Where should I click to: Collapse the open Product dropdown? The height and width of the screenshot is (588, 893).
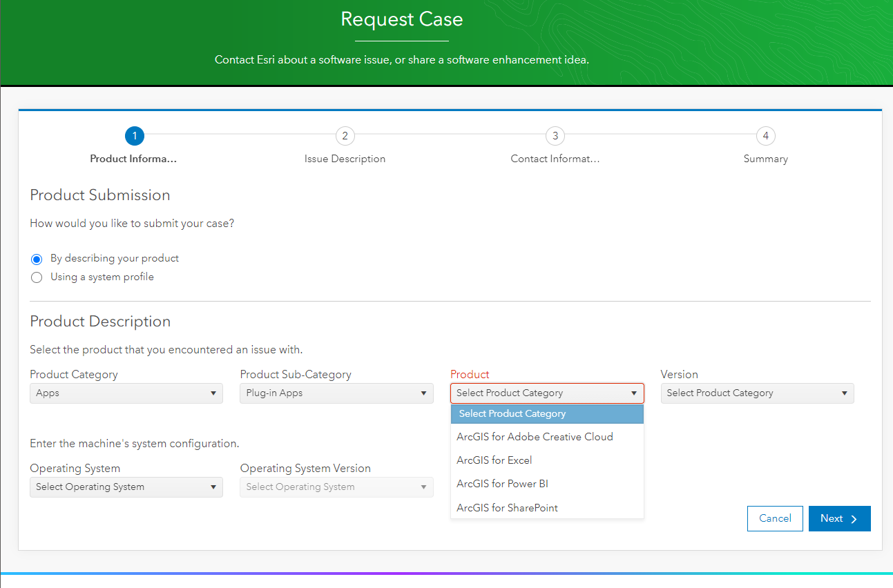547,393
